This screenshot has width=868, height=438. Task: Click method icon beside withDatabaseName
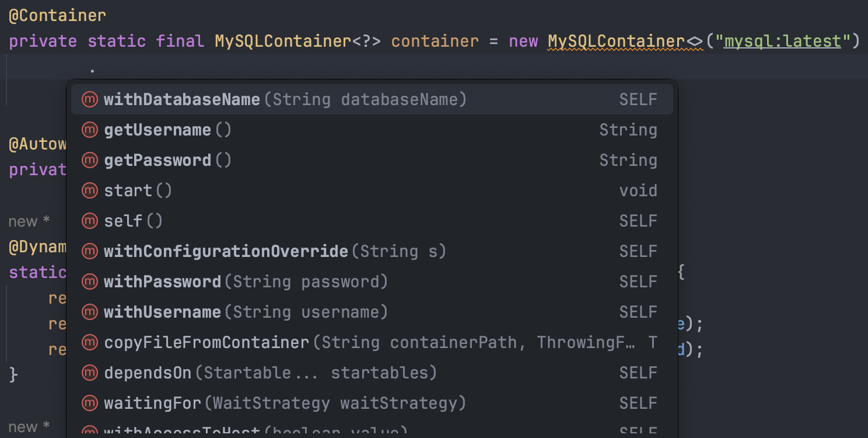tap(89, 100)
